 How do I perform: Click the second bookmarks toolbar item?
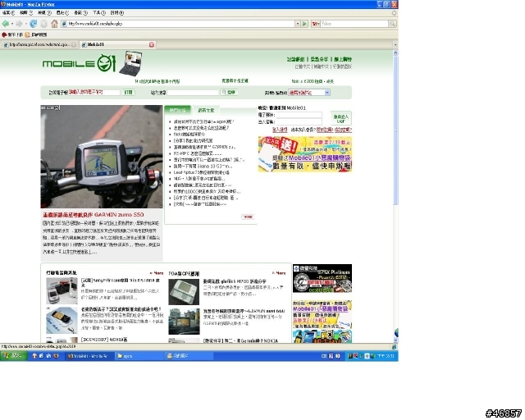coord(36,34)
